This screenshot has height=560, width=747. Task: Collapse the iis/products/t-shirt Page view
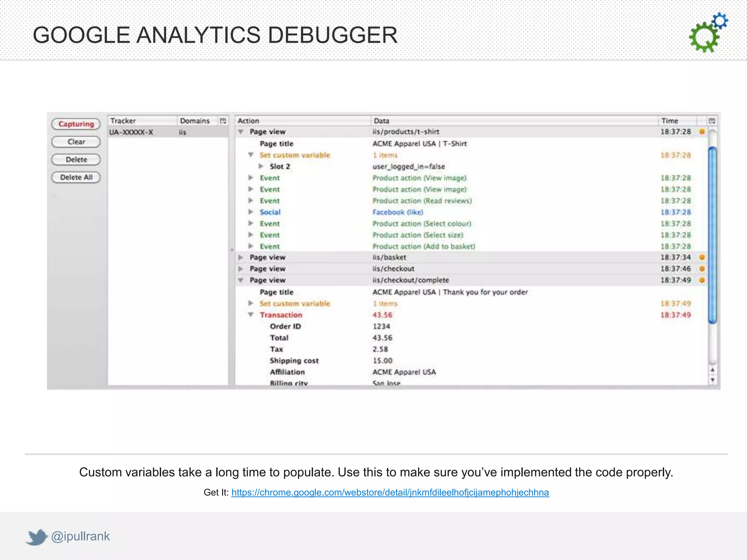pyautogui.click(x=241, y=132)
